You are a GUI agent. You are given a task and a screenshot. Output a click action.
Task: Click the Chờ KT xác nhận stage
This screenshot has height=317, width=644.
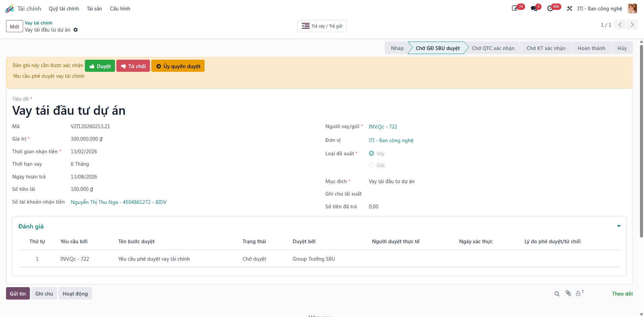click(546, 48)
